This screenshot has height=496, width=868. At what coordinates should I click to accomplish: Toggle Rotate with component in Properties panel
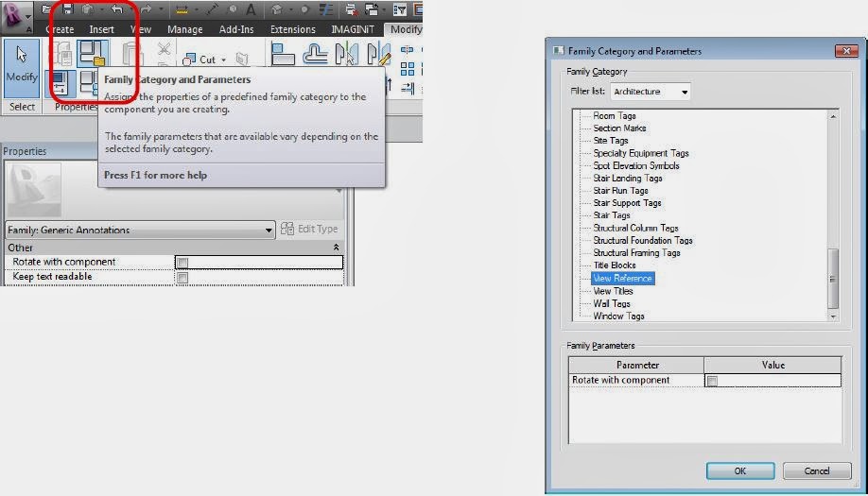pos(182,262)
